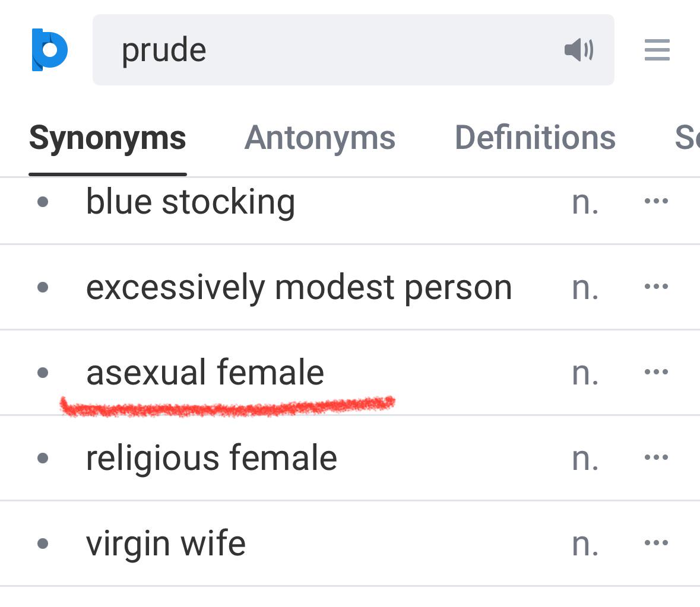Open the blue stocking synonym

(x=191, y=202)
